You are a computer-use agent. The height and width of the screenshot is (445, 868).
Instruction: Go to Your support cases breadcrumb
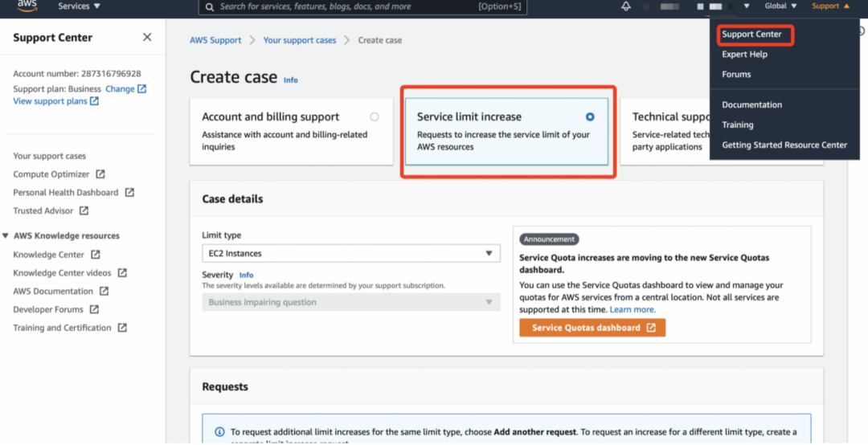[x=300, y=40]
